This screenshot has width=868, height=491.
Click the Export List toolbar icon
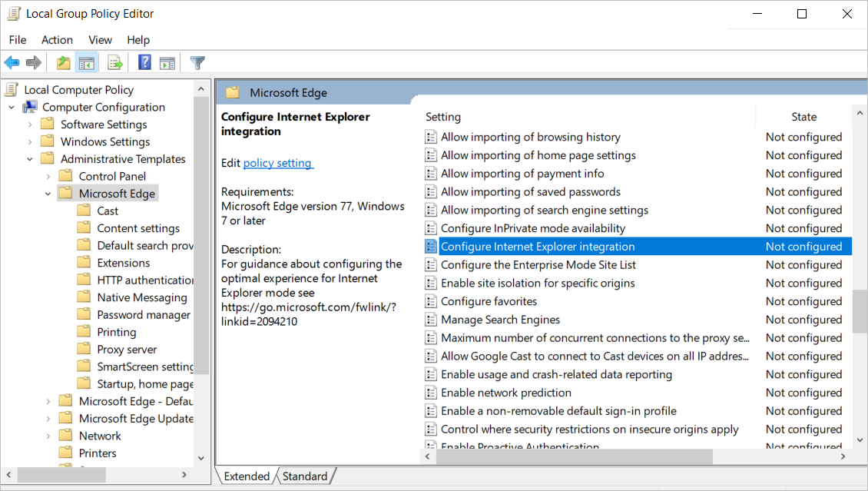[x=115, y=63]
